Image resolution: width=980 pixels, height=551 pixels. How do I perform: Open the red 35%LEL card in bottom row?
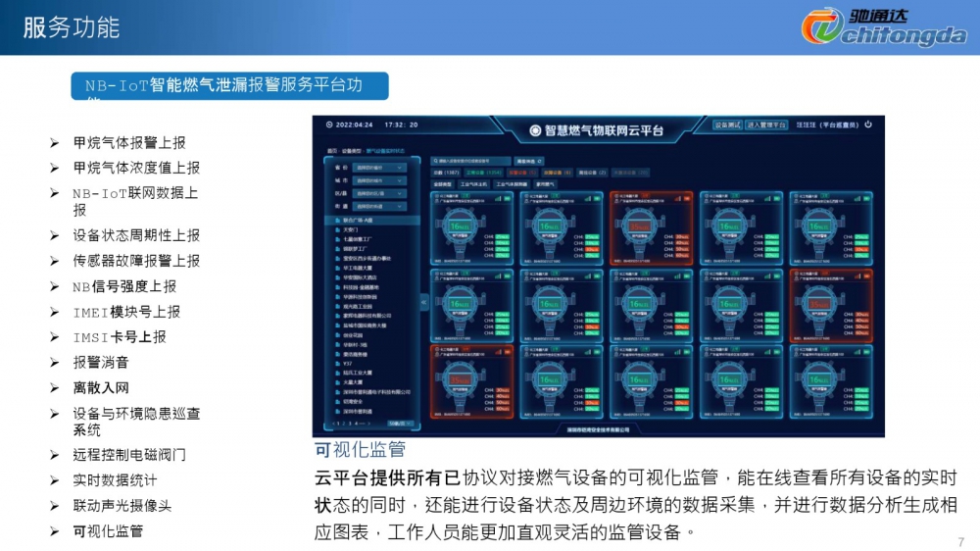(x=472, y=381)
